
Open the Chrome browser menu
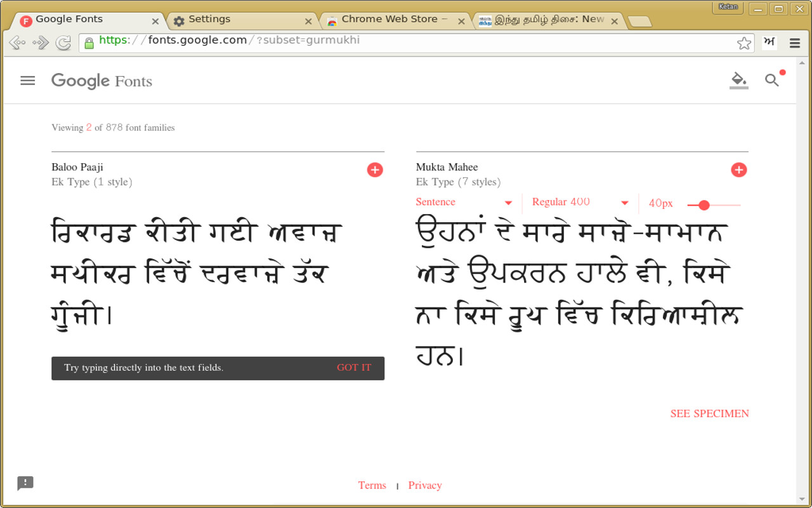794,42
